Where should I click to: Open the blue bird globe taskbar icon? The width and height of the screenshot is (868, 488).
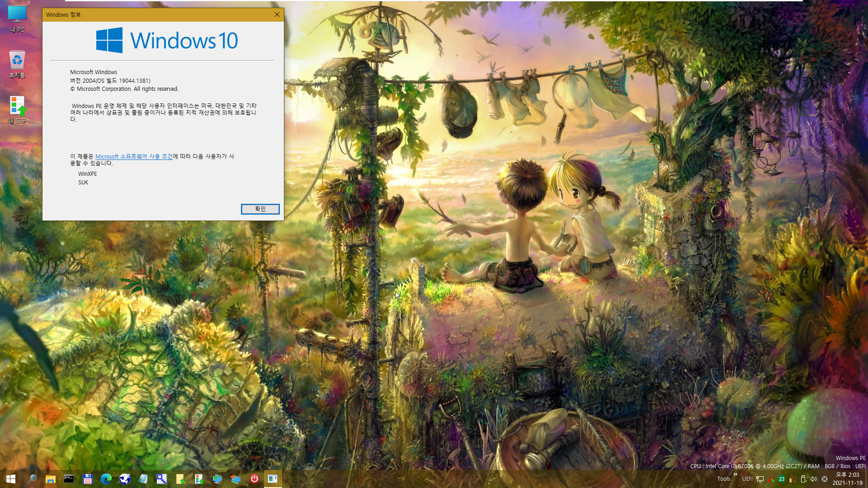click(x=125, y=479)
